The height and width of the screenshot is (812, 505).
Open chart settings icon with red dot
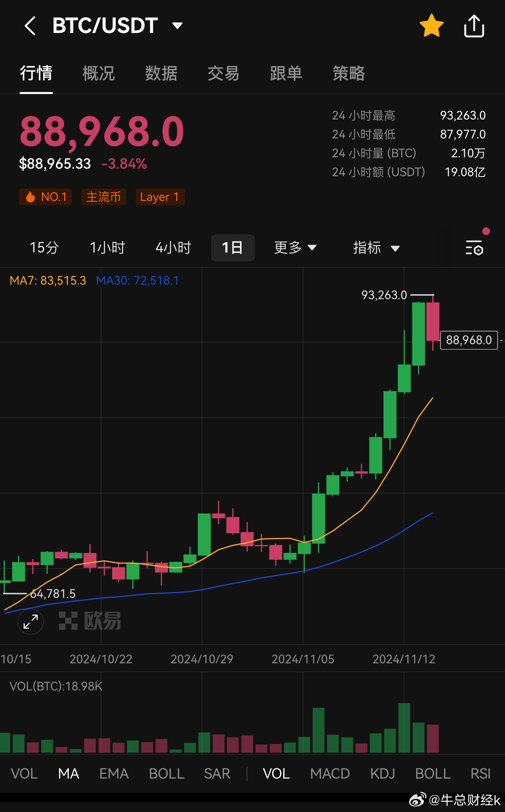pos(474,248)
